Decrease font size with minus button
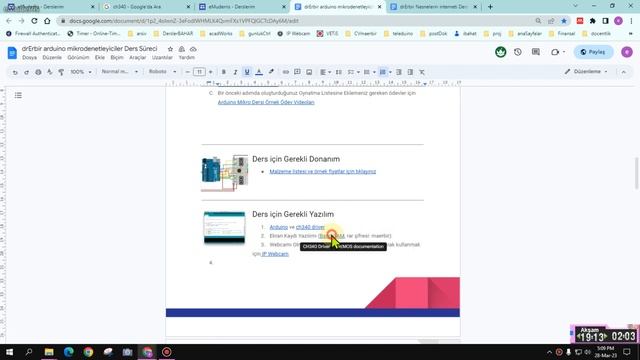This screenshot has height=360, width=640. [x=188, y=72]
